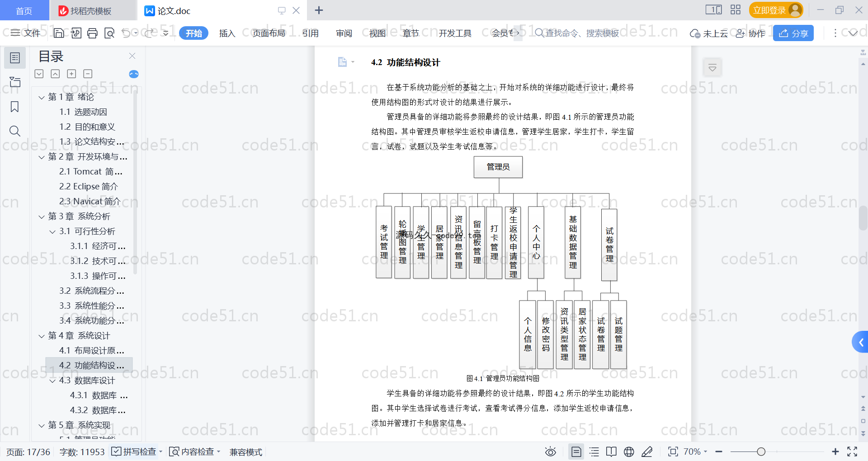Click the zoom in plus button
Image resolution: width=868 pixels, height=461 pixels.
click(835, 452)
